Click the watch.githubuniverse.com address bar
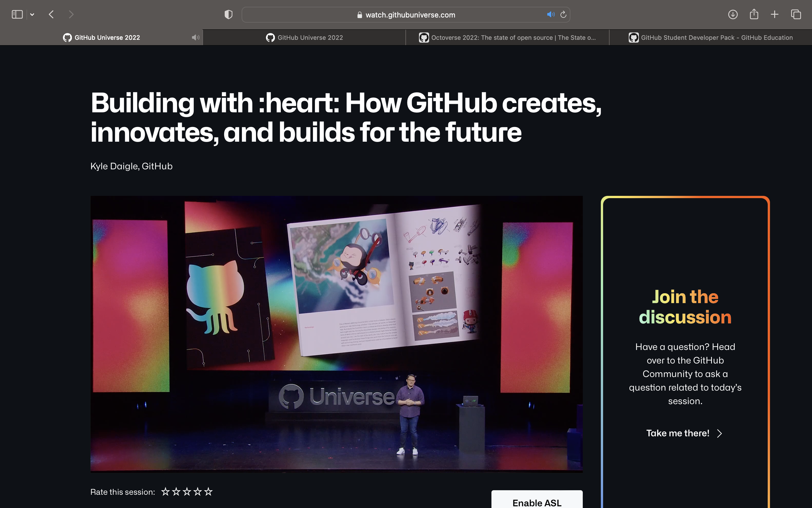The width and height of the screenshot is (812, 508). coord(406,15)
